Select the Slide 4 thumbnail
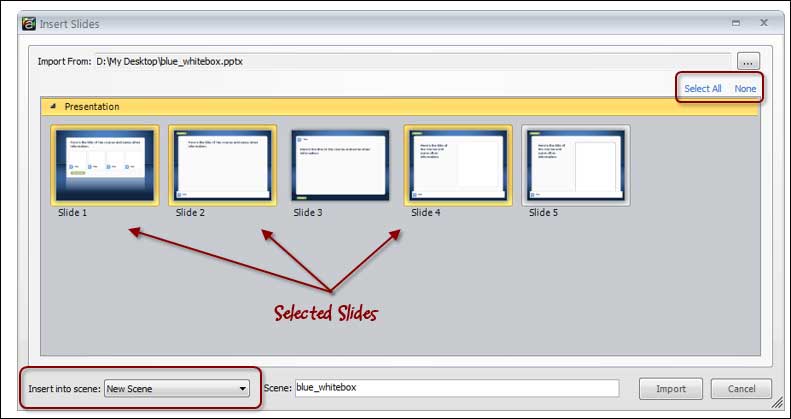 [458, 165]
